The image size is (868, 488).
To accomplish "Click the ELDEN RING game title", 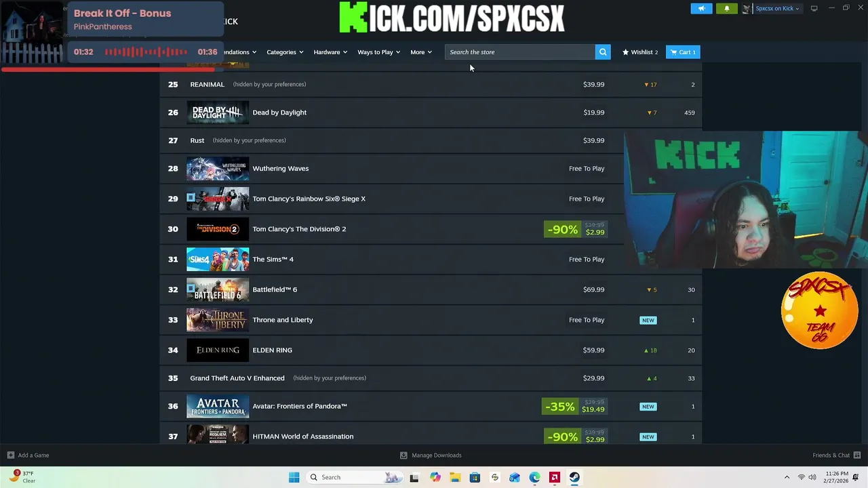I will pos(272,350).
